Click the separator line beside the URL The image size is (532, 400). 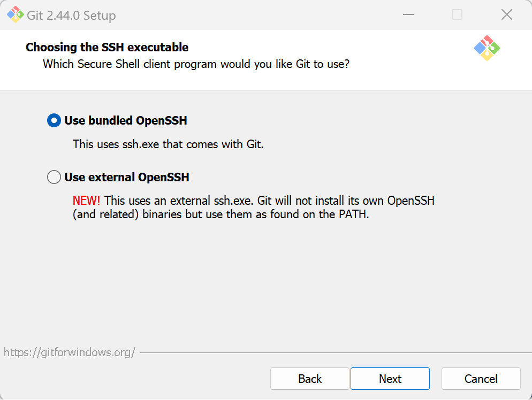336,352
